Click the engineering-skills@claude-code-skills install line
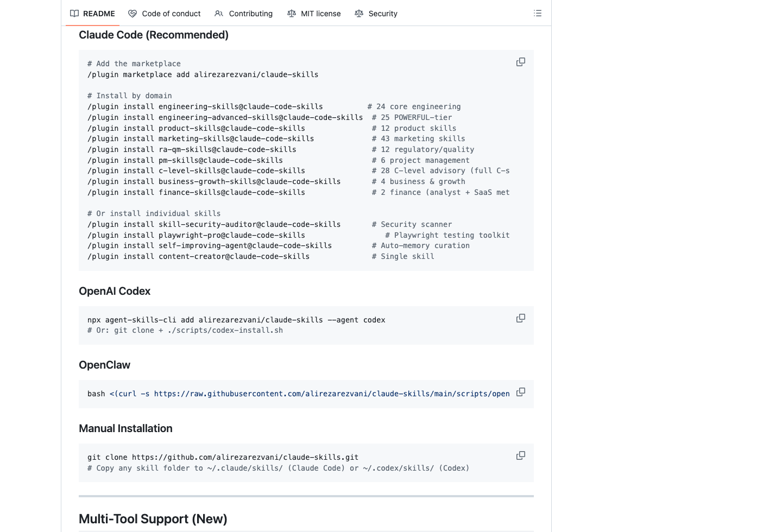This screenshot has height=532, width=782. pos(205,106)
